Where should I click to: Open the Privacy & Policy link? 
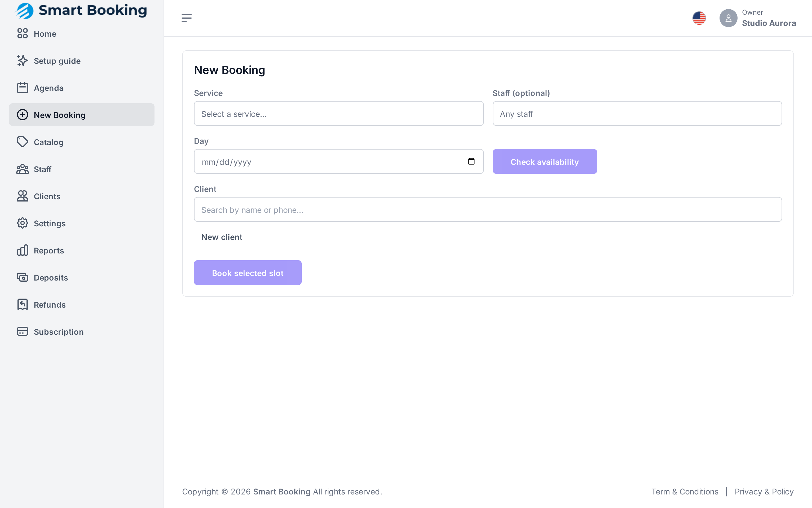tap(764, 492)
